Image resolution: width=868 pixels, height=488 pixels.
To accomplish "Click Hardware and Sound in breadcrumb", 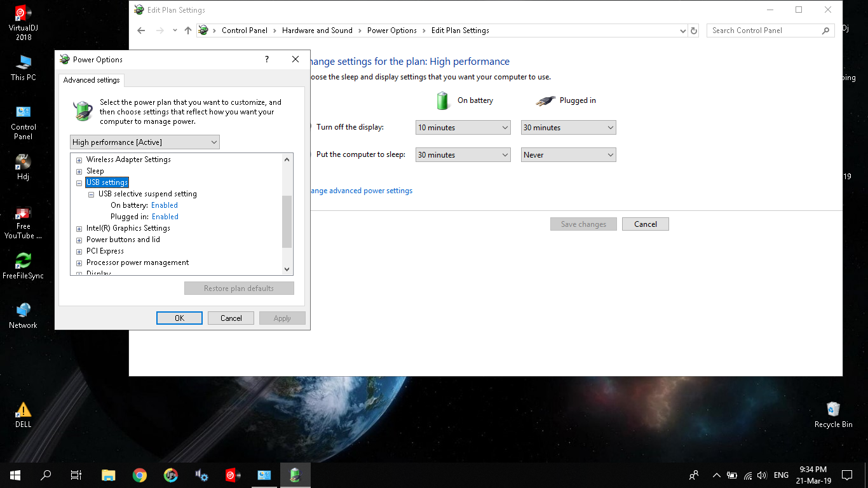I will 317,30.
